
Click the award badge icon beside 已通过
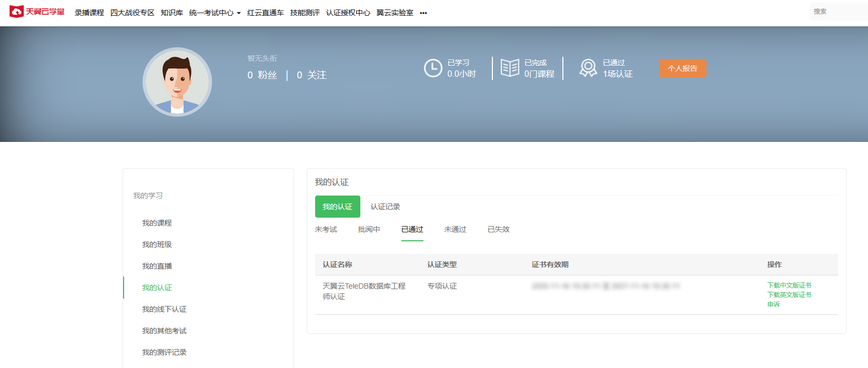[x=588, y=68]
